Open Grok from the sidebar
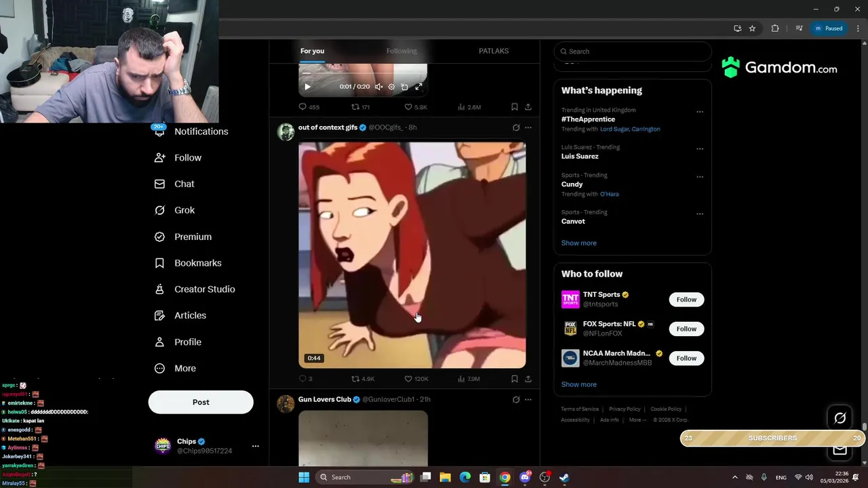Screen dimensions: 868x488 click(175, 210)
